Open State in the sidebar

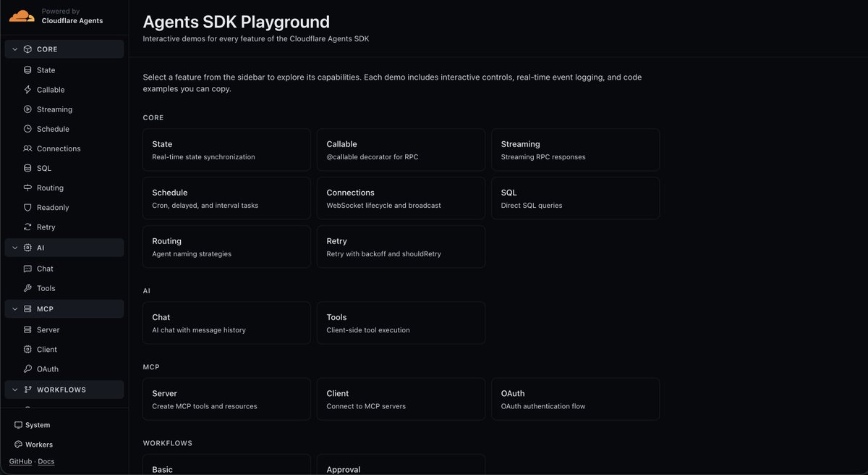(64, 70)
